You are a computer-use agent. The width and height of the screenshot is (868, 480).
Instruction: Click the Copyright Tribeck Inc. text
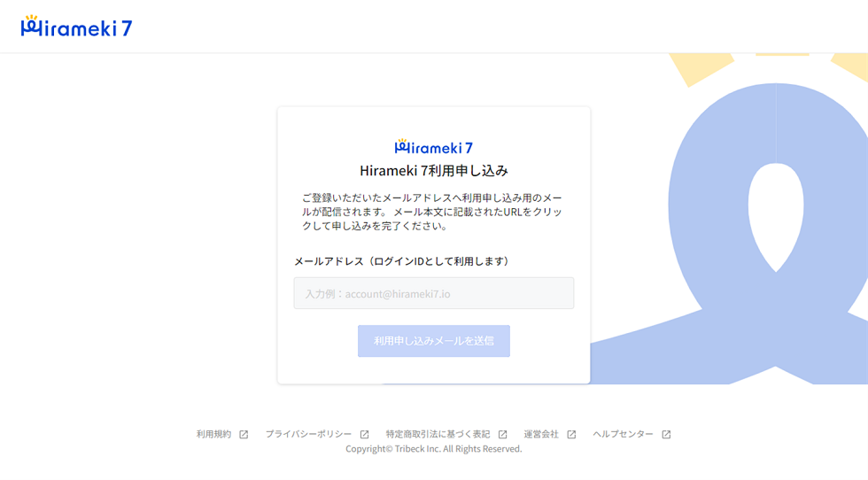tap(433, 448)
